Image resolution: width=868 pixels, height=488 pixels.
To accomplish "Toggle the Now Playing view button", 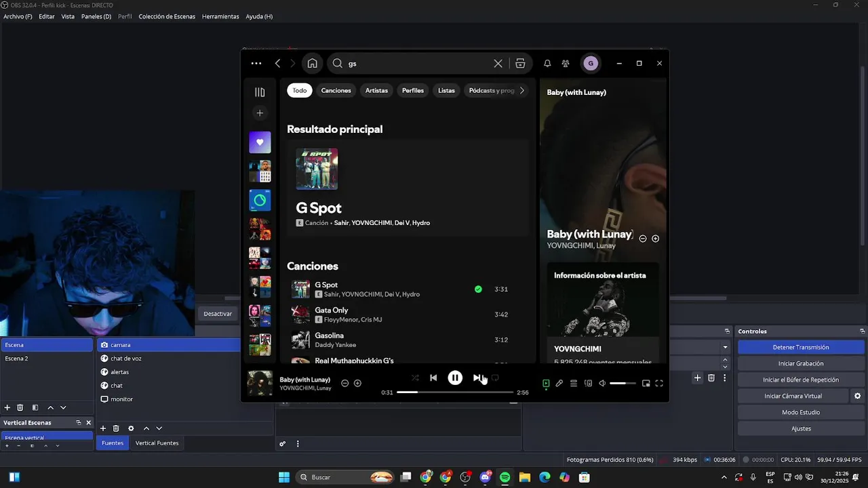I will (x=546, y=383).
